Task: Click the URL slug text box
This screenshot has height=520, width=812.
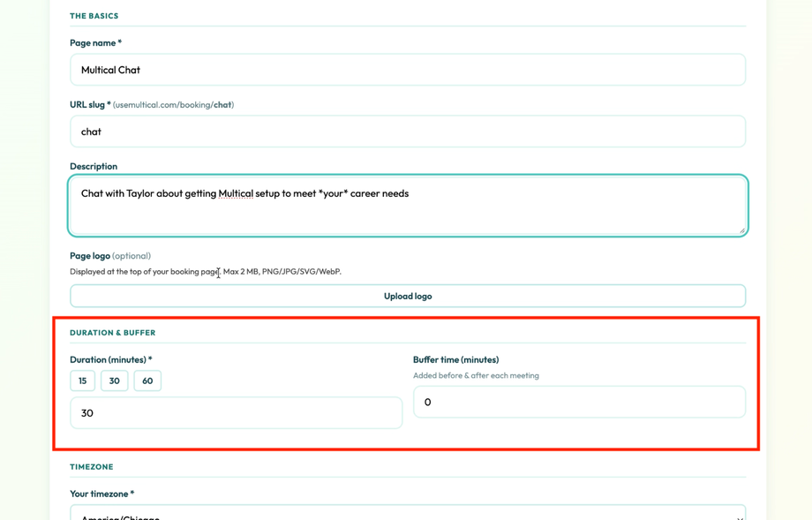Action: (x=408, y=131)
